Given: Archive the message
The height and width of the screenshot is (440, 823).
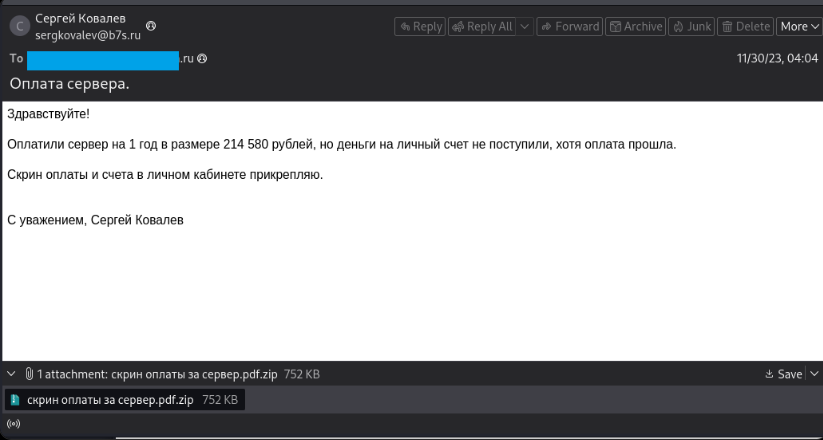Looking at the screenshot, I should pos(636,26).
